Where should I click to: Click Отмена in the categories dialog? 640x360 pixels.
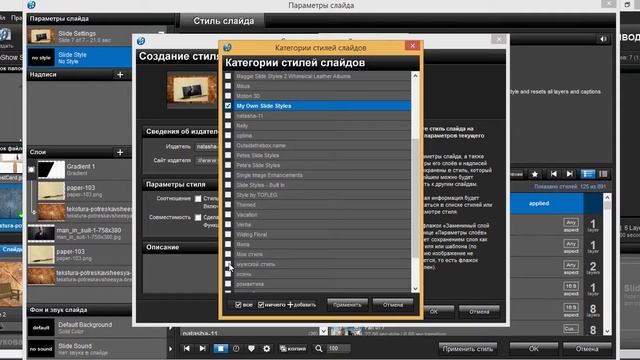point(393,305)
